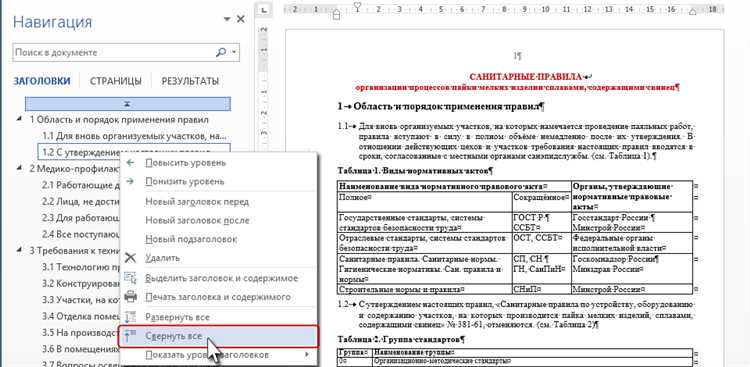Click table cell 'Федеральные органы исполнительной власти'
Viewport: 750px width, 367px height.
point(631,242)
